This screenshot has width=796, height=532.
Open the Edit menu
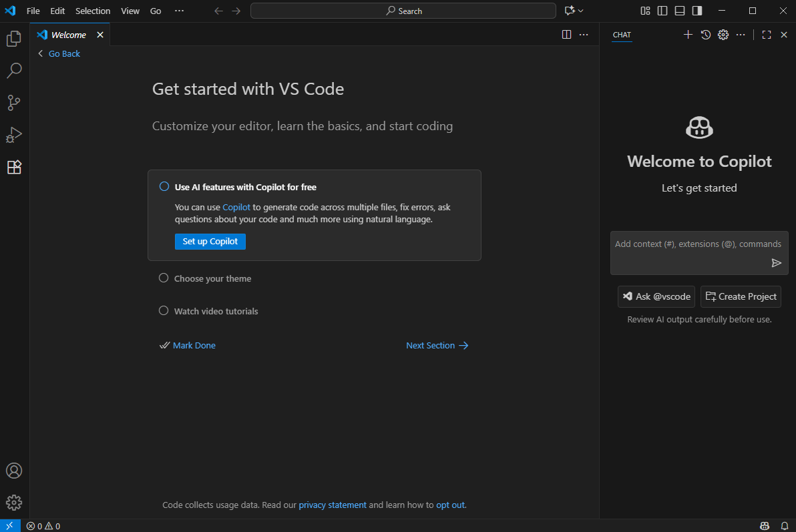pyautogui.click(x=57, y=11)
